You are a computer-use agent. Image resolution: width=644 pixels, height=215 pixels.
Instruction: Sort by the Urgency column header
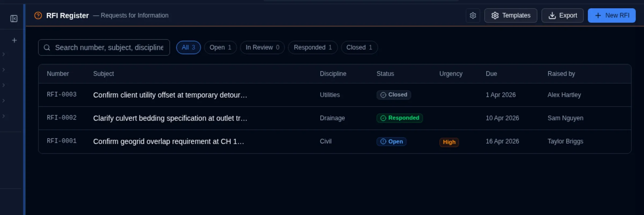[x=451, y=74]
